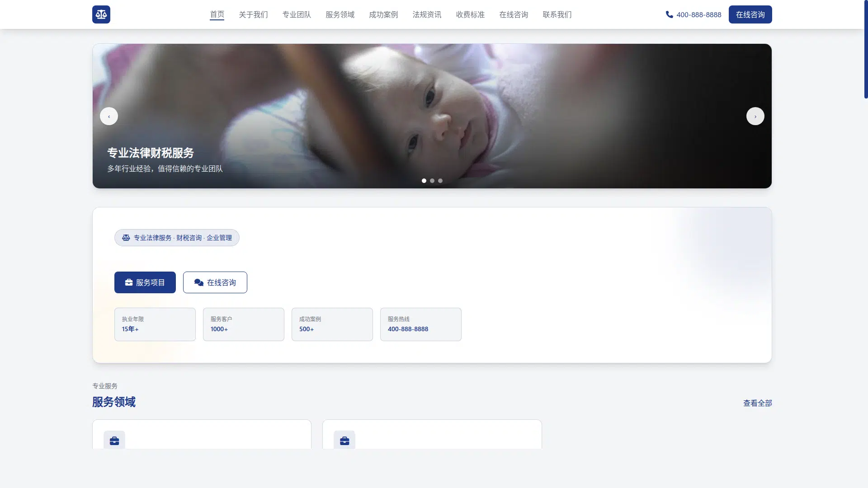Click the page vertical scrollbar thumb
The height and width of the screenshot is (488, 868).
pos(866,50)
